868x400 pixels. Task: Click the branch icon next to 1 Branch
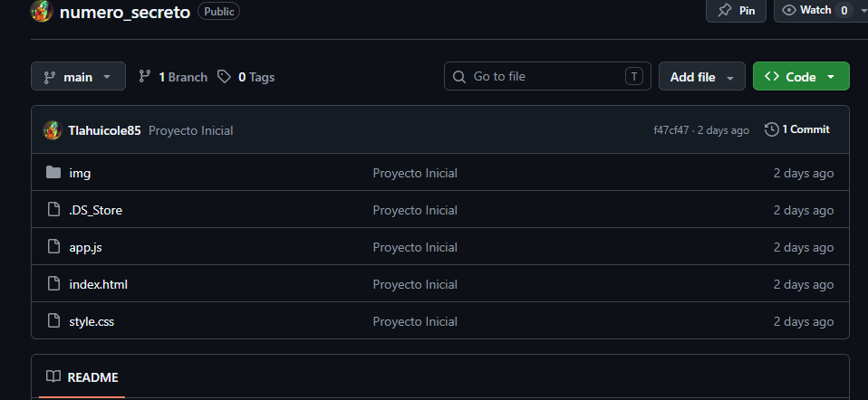click(x=144, y=77)
